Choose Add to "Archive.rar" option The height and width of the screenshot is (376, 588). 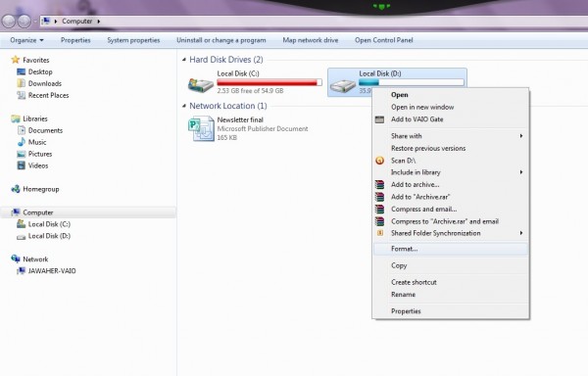(x=420, y=197)
